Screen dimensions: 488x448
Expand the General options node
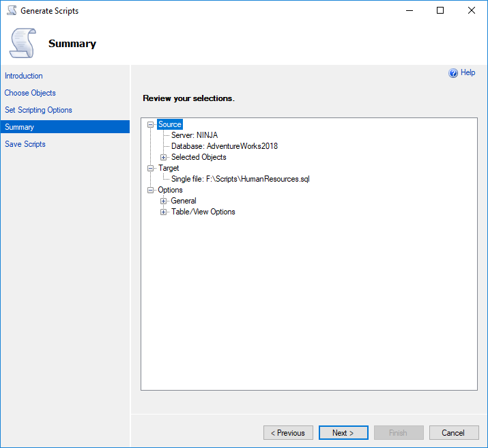coord(163,201)
